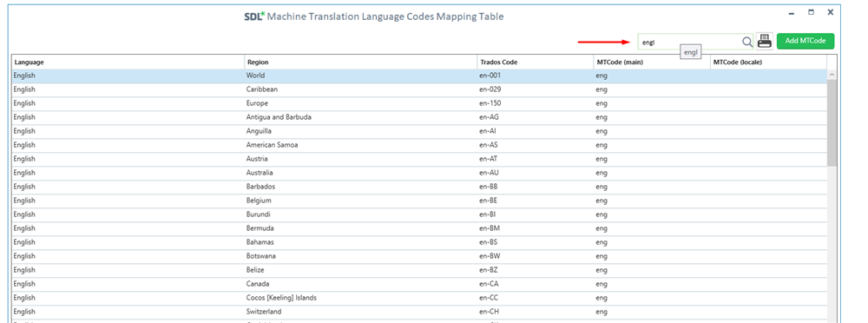Click the magnifier search icon
The height and width of the screenshot is (323, 868).
coord(746,42)
